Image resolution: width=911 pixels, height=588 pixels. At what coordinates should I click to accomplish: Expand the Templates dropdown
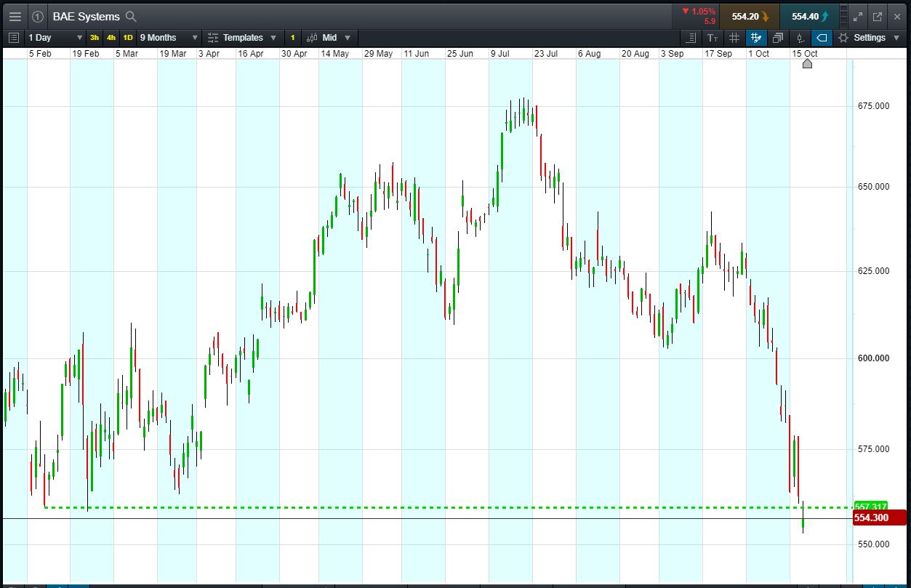coord(242,38)
